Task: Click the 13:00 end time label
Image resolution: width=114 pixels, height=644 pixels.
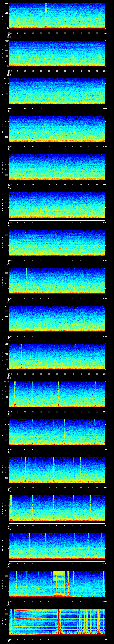Action: point(105,185)
